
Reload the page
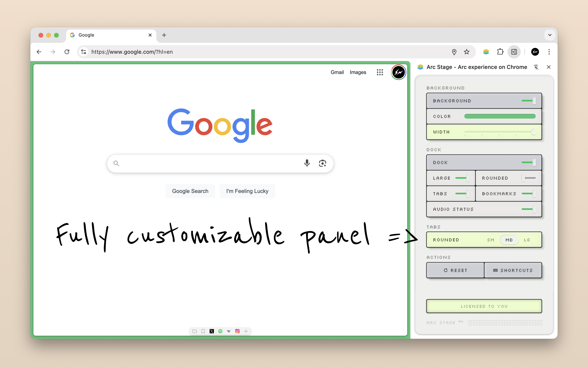tap(67, 52)
